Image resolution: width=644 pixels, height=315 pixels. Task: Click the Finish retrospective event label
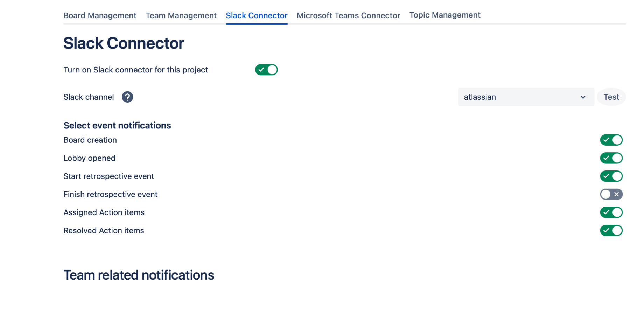click(110, 194)
